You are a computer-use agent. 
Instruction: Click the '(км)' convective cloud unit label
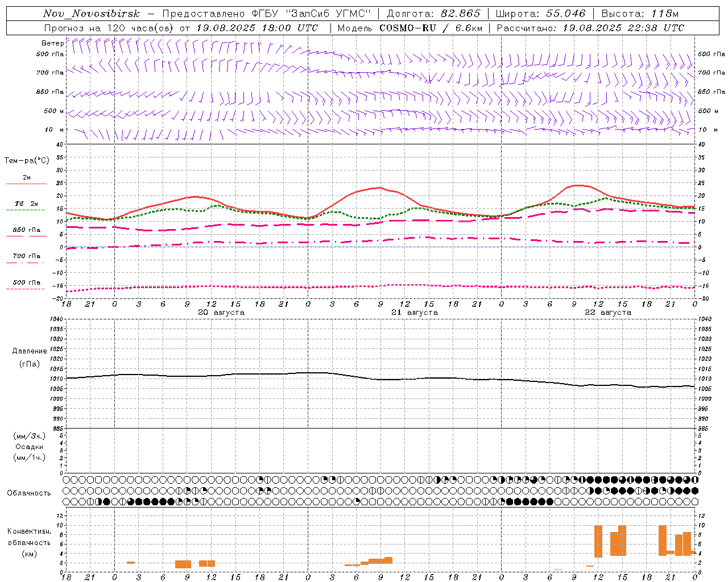tap(29, 554)
